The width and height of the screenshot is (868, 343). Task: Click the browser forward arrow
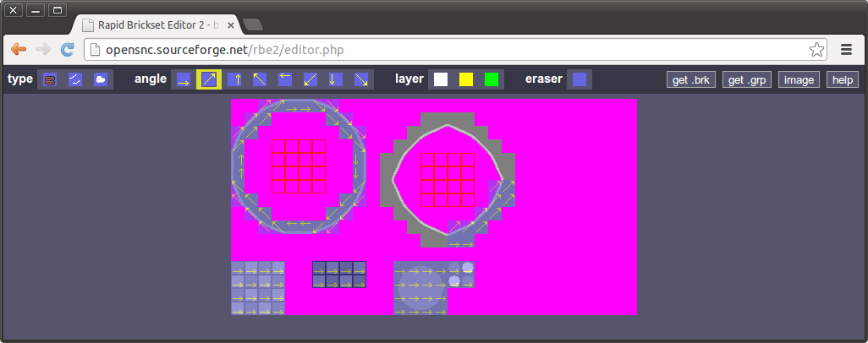(42, 50)
